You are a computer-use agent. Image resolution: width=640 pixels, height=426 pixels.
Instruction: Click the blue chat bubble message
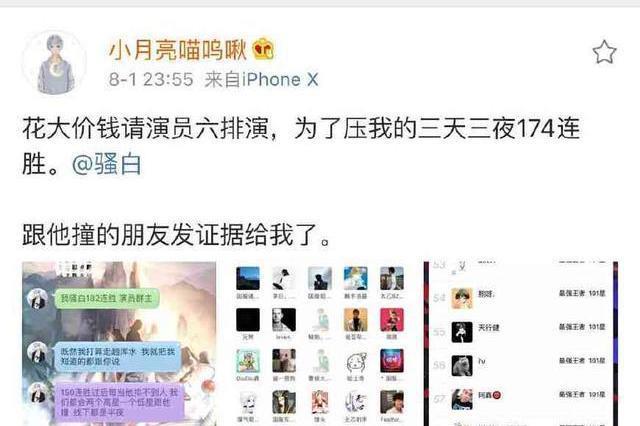click(118, 356)
